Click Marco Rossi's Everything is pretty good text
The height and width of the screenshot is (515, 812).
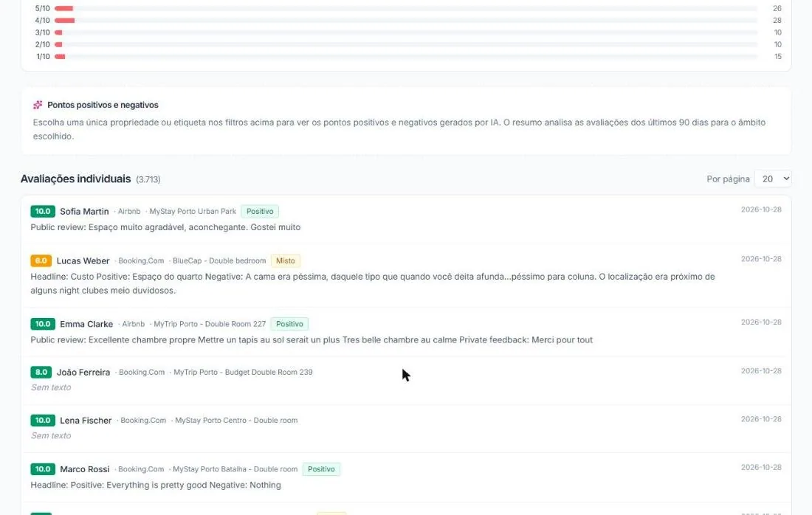pos(155,485)
